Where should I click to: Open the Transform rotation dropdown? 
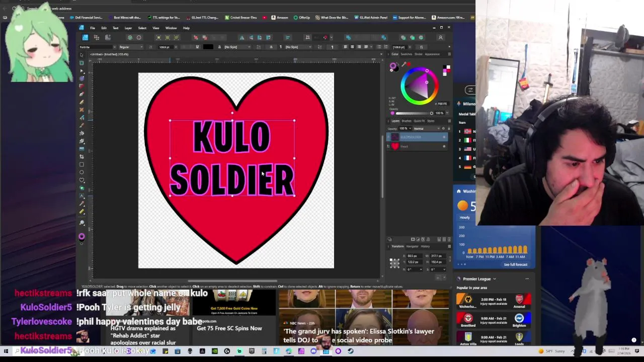click(422, 269)
